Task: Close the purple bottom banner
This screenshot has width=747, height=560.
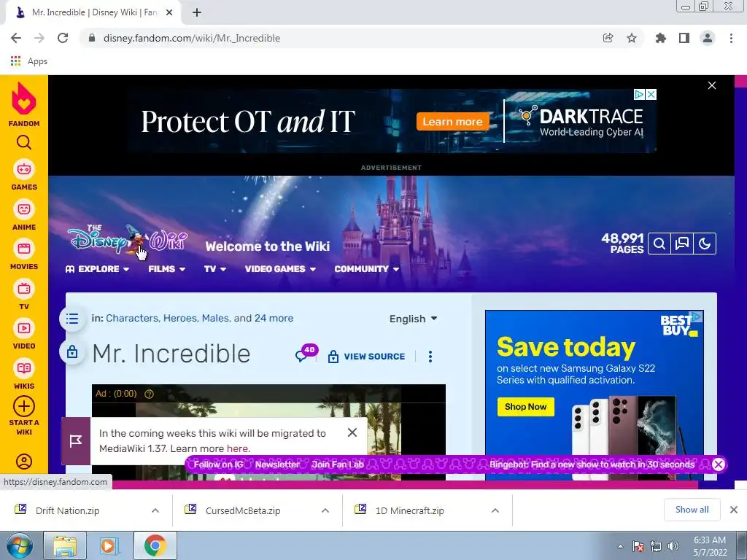Action: pos(719,464)
